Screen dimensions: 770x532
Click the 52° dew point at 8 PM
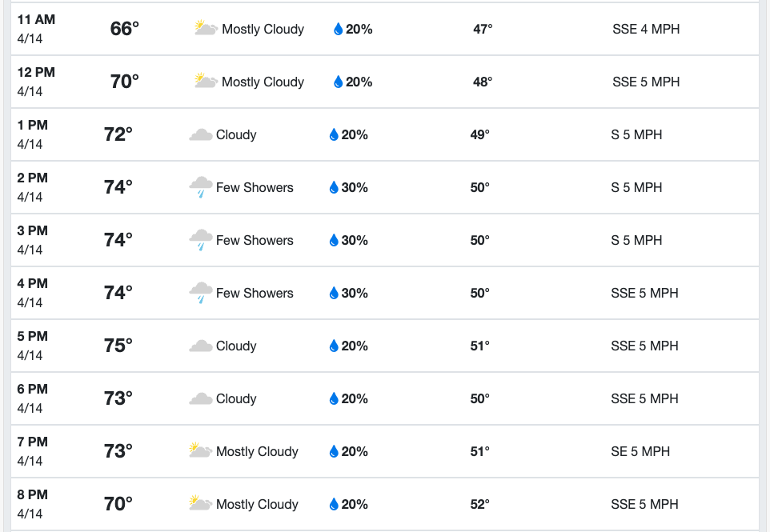(x=479, y=505)
